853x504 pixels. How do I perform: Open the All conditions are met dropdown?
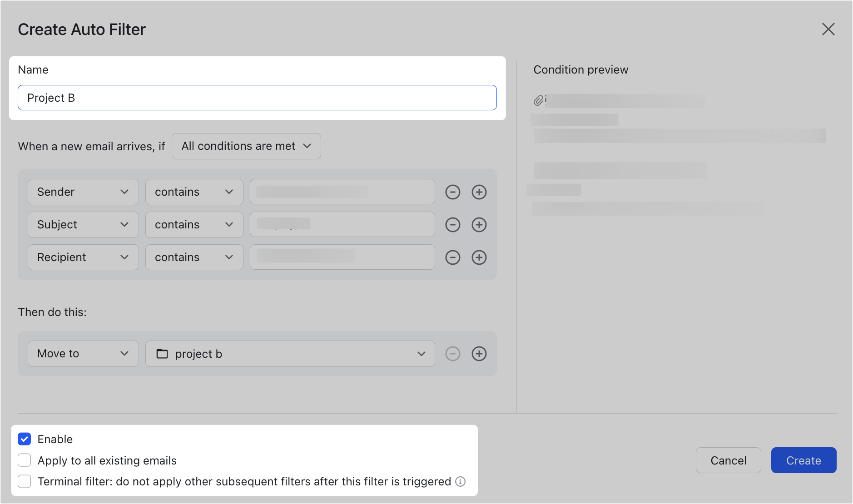(x=246, y=146)
